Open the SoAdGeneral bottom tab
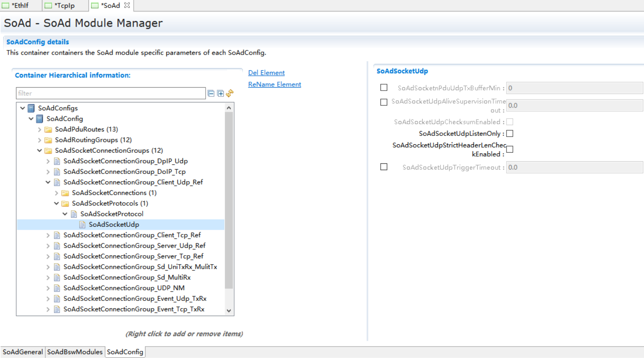 coord(22,352)
